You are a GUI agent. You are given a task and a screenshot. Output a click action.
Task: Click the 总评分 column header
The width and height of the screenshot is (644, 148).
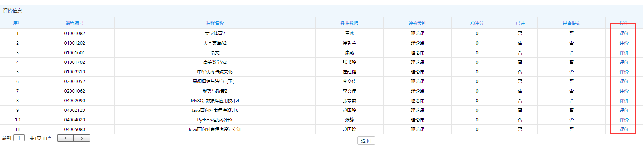pos(477,23)
